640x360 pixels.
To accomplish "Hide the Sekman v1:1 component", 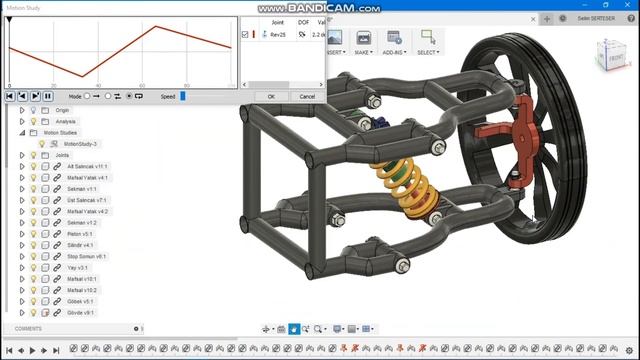I will pyautogui.click(x=33, y=189).
